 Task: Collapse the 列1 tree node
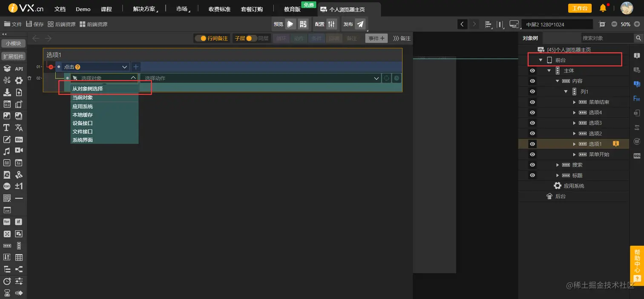[566, 92]
